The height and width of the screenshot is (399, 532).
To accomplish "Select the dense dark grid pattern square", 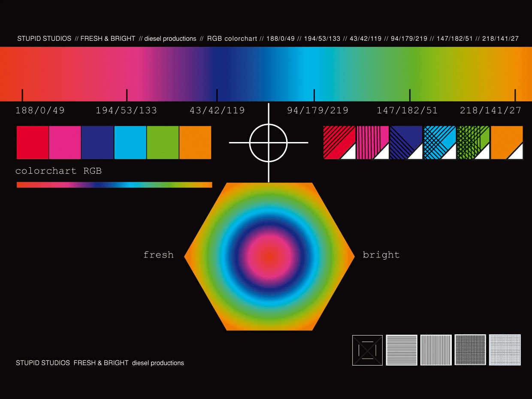I will tap(470, 350).
